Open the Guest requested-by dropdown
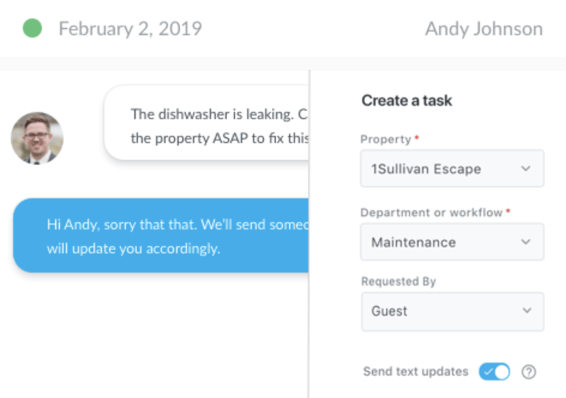 tap(452, 311)
